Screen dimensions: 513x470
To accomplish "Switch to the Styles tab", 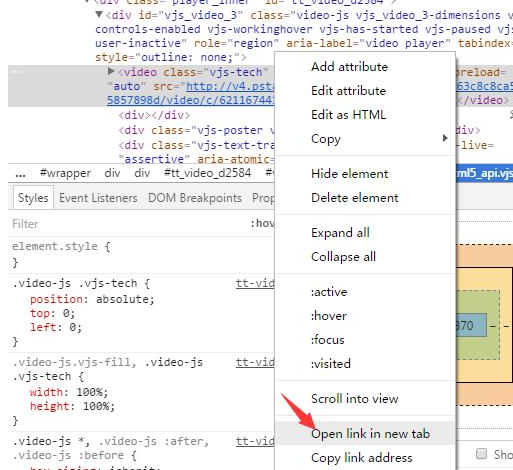I will coord(33,198).
